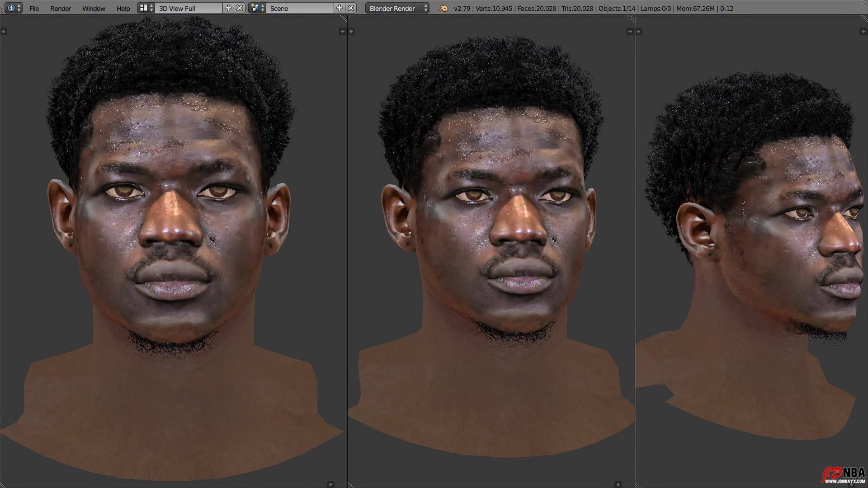The width and height of the screenshot is (868, 488).
Task: Click the '3D View Full' layout name field
Action: coord(189,8)
